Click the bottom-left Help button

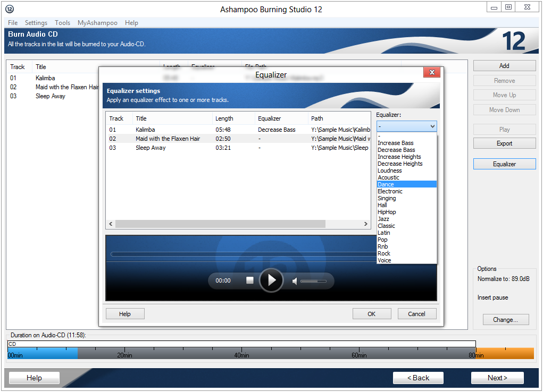pyautogui.click(x=34, y=378)
